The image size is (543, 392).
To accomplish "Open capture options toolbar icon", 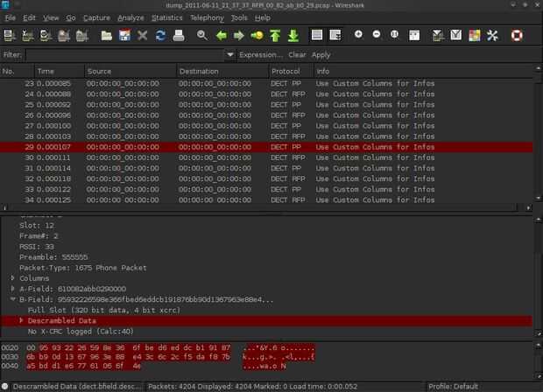I will 28,35.
